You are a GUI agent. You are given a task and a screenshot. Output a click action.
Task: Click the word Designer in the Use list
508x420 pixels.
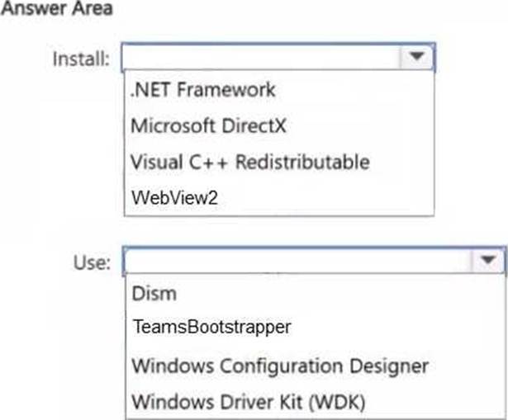point(389,366)
